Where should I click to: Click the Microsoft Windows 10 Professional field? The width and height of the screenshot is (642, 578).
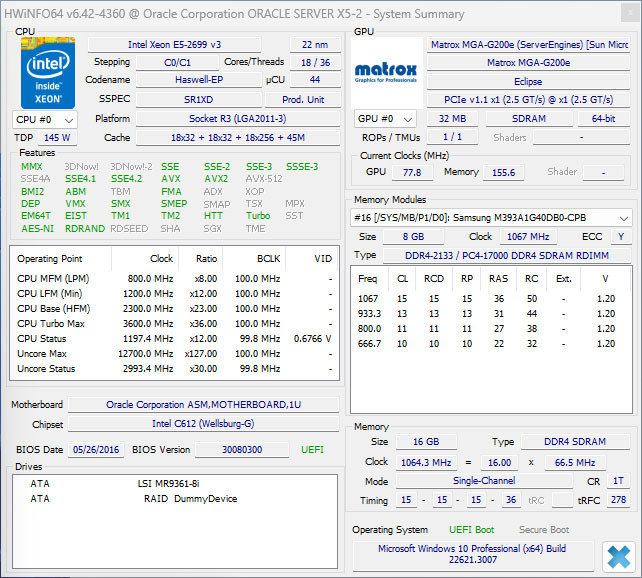[472, 554]
